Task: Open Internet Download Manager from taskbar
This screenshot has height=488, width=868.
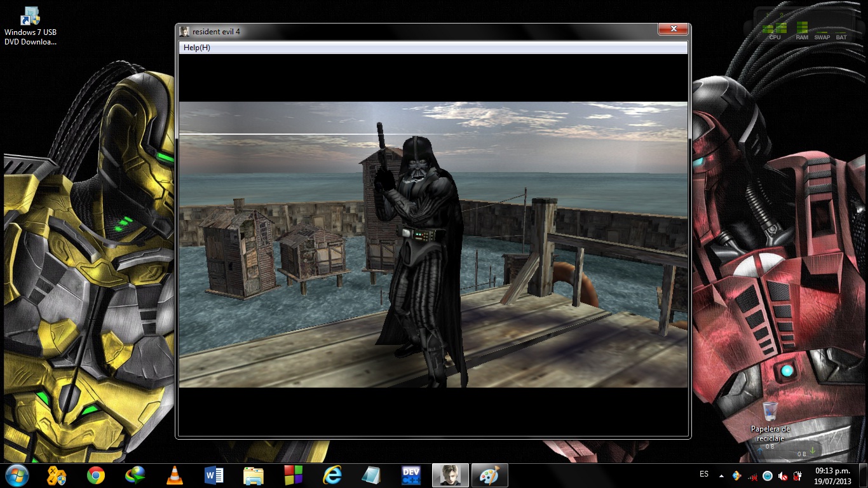Action: [135, 475]
